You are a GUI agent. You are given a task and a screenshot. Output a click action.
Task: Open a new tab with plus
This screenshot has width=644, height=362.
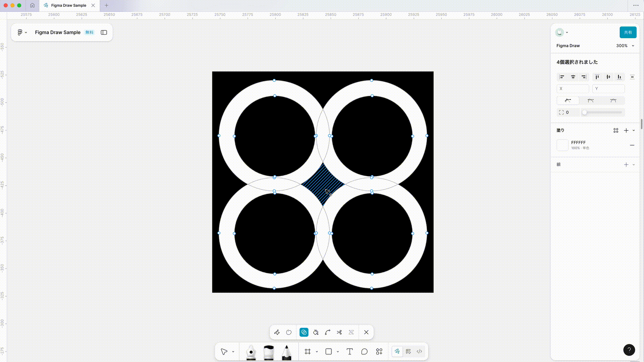click(x=106, y=5)
